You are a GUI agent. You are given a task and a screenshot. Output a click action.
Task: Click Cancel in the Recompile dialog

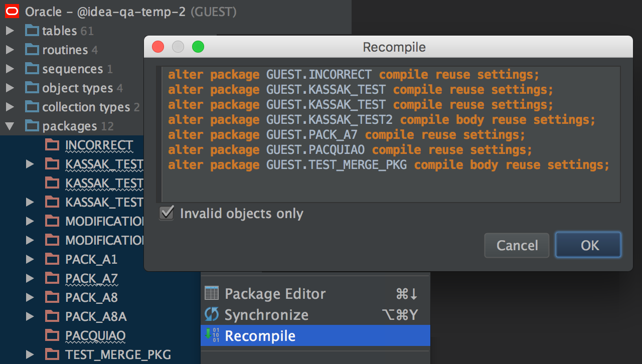click(517, 245)
